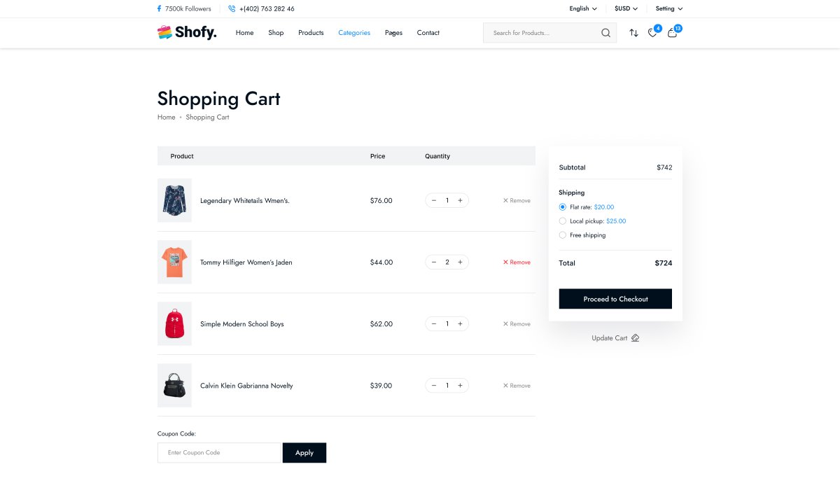The height and width of the screenshot is (504, 840).
Task: Click the search magnifier icon
Action: pyautogui.click(x=605, y=33)
